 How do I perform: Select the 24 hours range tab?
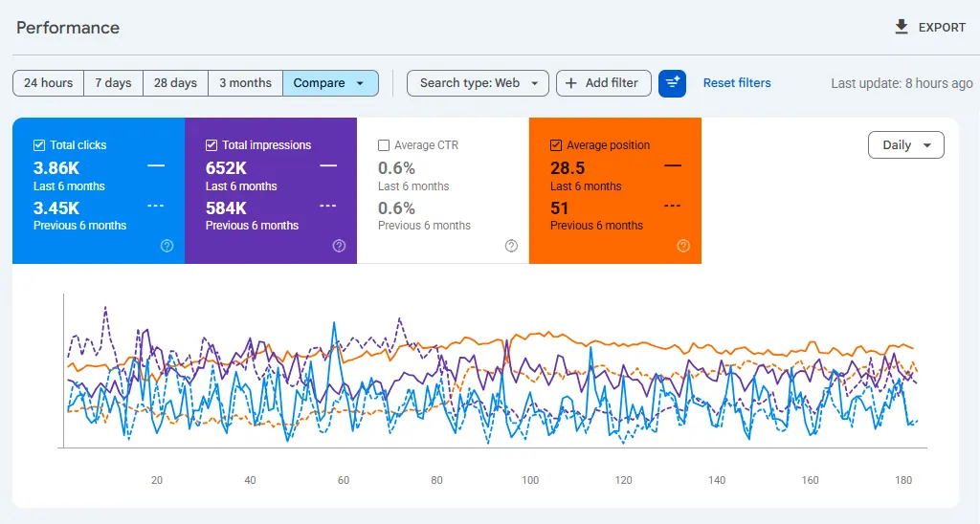pos(48,83)
